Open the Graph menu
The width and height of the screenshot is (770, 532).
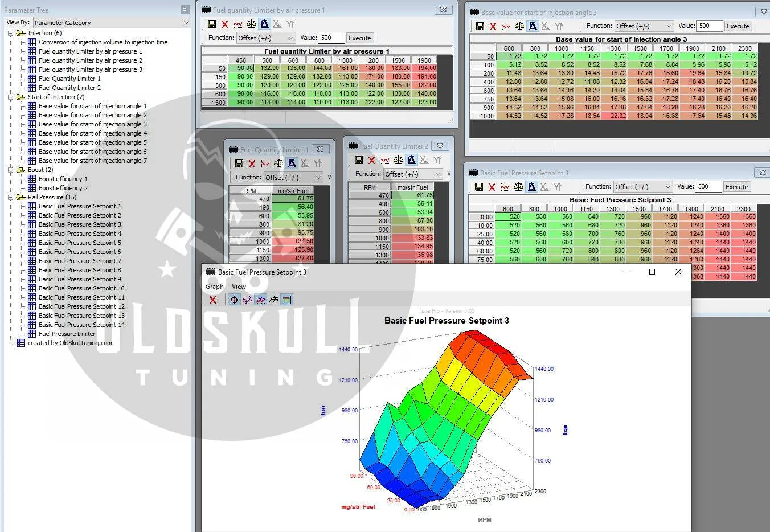[215, 287]
